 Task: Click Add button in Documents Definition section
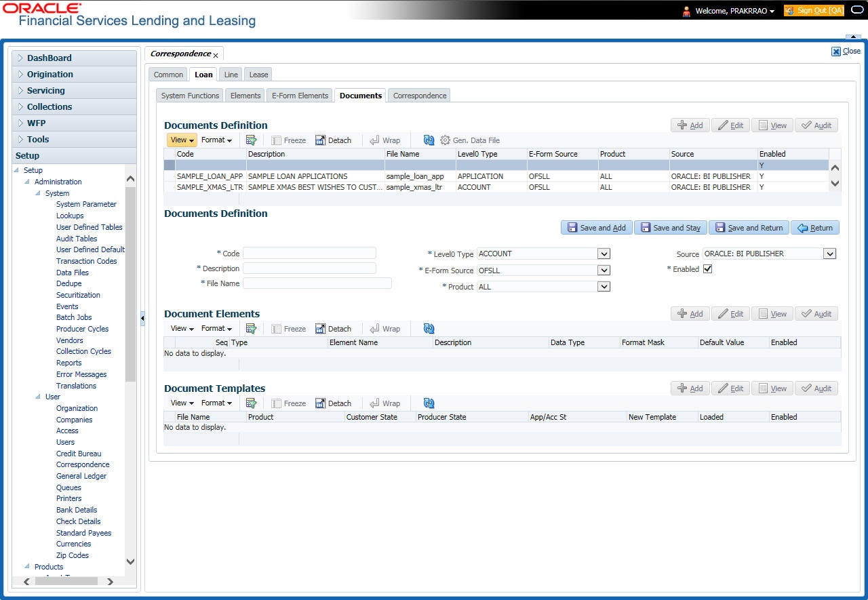[690, 125]
